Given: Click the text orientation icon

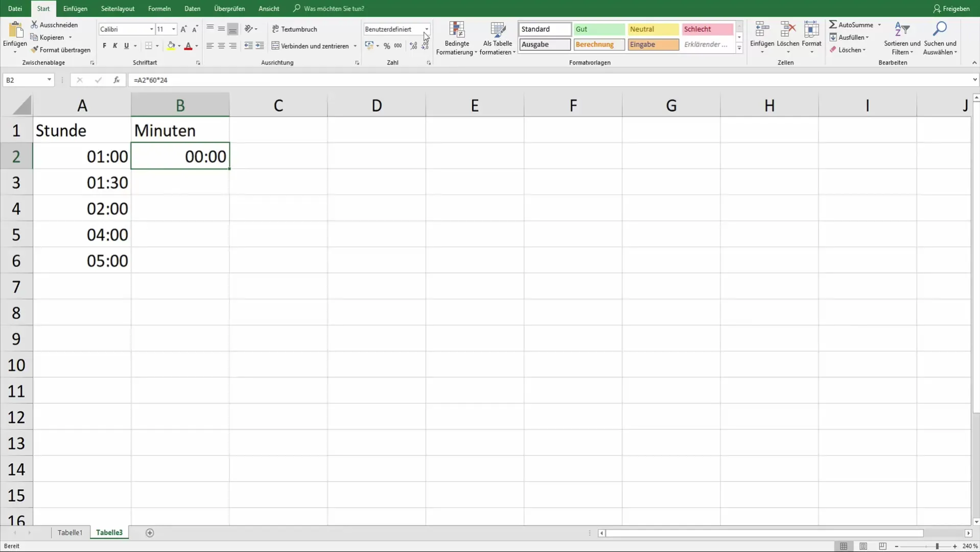Looking at the screenshot, I should tap(248, 29).
